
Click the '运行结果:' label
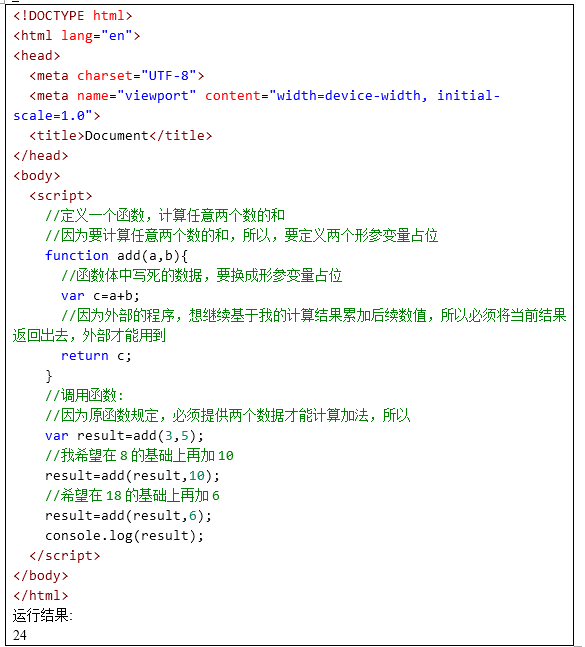click(x=43, y=615)
